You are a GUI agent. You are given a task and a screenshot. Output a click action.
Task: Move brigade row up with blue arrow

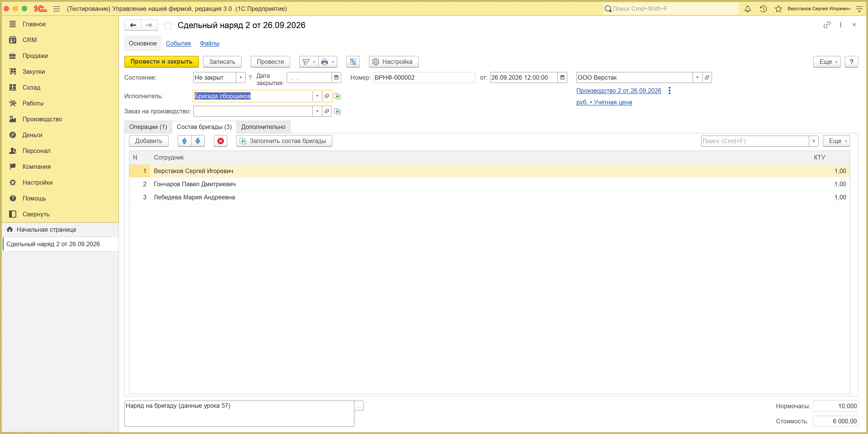point(184,141)
